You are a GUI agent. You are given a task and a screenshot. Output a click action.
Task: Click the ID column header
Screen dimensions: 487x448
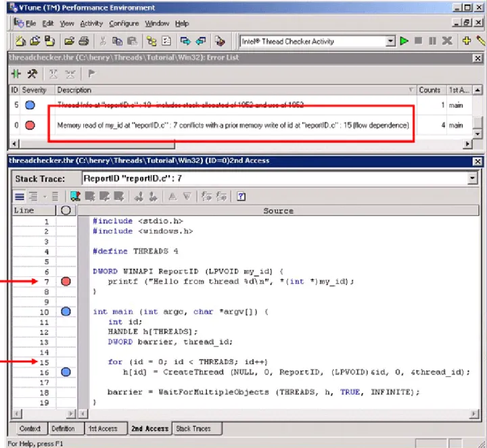[x=14, y=90]
